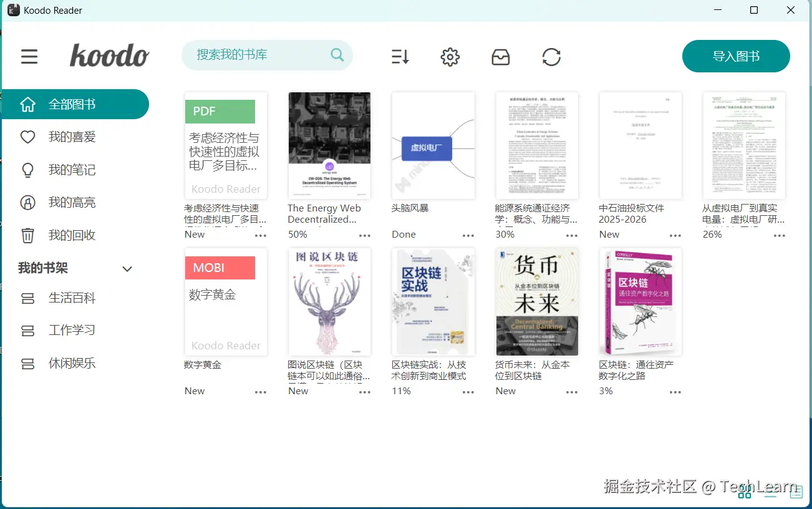Select 全部图书 in the sidebar
The height and width of the screenshot is (509, 812).
pos(75,104)
